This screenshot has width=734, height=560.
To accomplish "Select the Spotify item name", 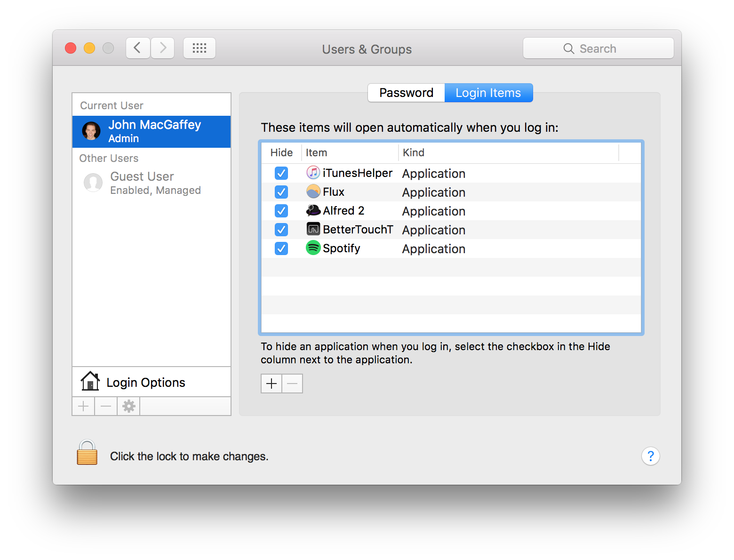I will coord(342,248).
